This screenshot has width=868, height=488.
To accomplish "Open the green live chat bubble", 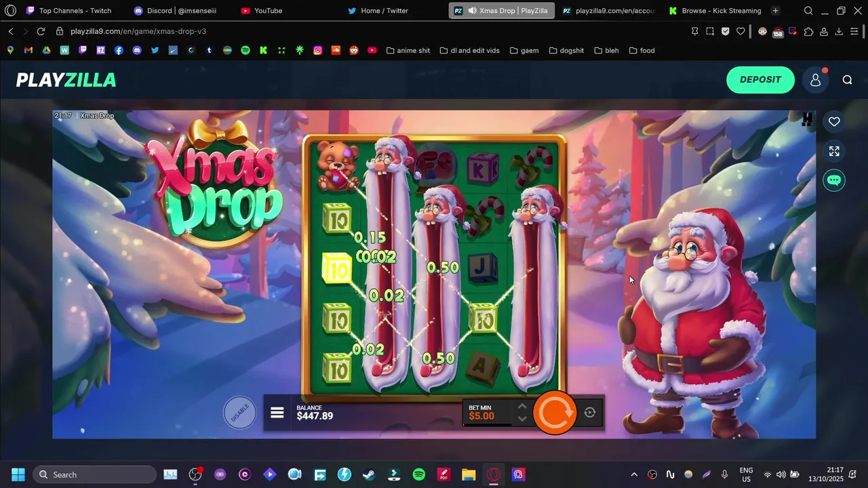I will [834, 180].
